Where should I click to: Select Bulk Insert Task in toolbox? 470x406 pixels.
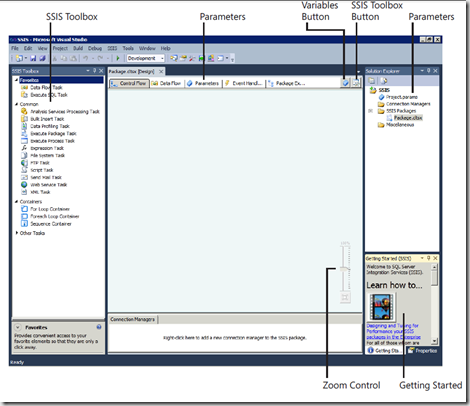[43, 119]
